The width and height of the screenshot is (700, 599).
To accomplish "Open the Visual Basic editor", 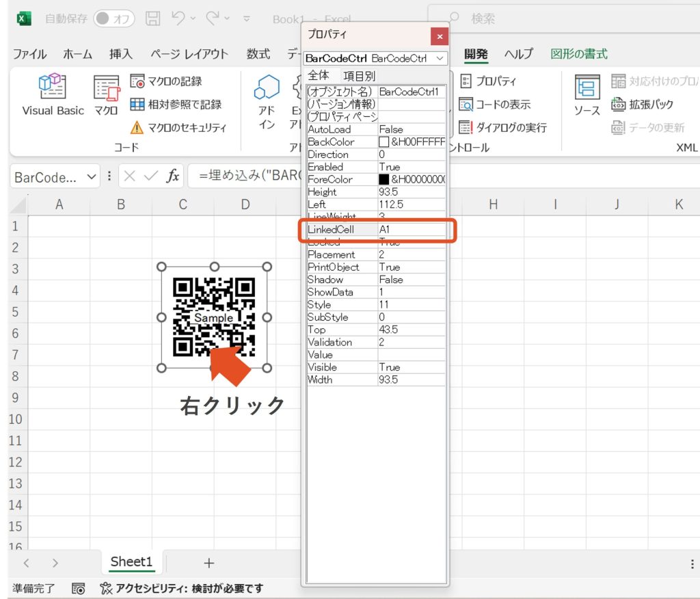I will pyautogui.click(x=53, y=94).
